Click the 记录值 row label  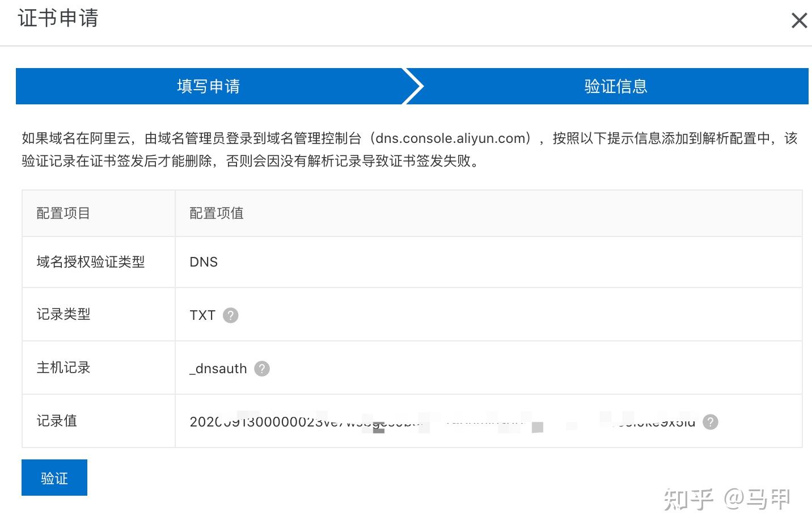[57, 421]
